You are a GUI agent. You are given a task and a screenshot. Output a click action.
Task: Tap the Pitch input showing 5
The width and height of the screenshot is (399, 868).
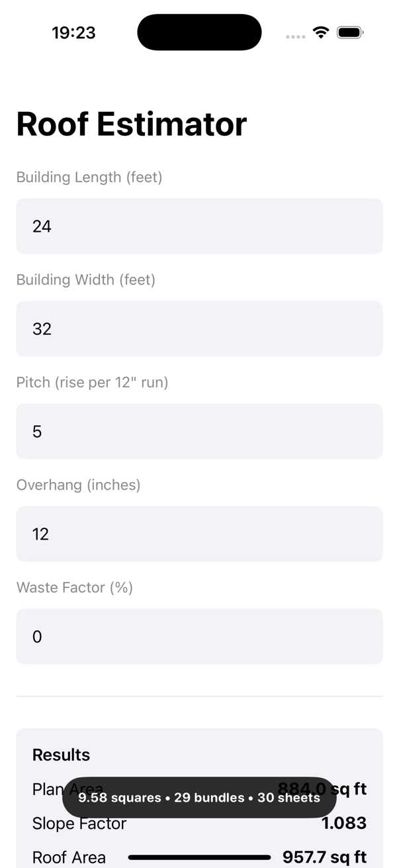199,431
